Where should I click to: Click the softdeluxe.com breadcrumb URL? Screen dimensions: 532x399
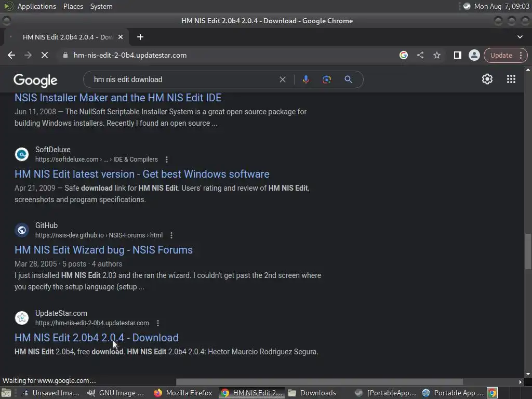pos(96,159)
